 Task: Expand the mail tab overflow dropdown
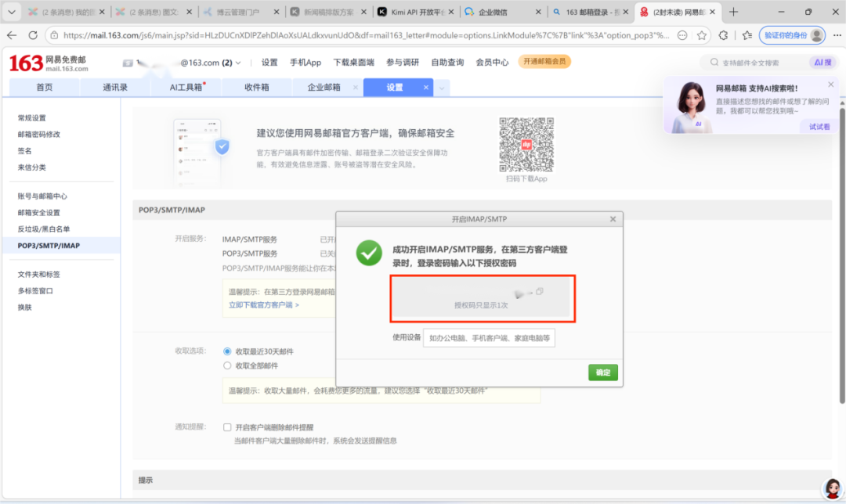(x=442, y=88)
